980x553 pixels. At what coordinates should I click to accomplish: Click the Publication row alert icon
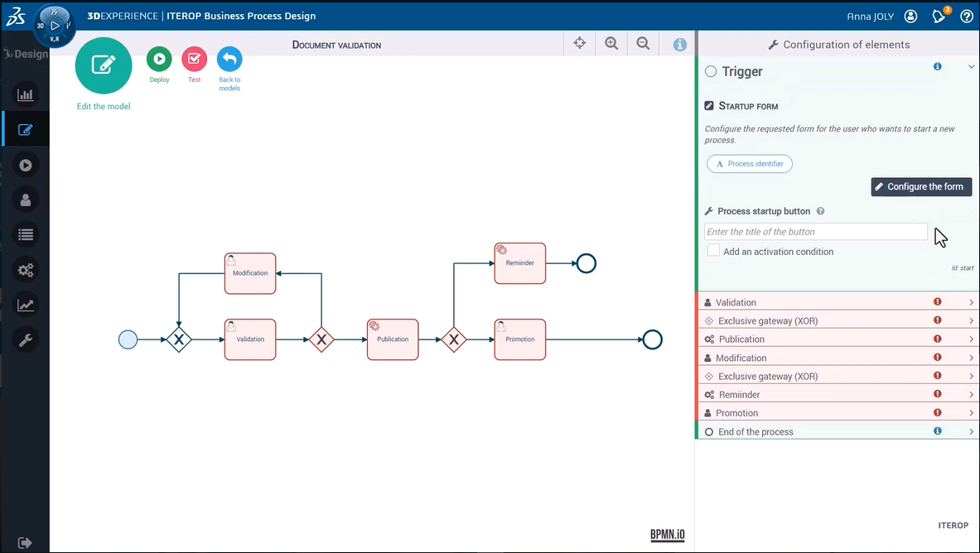(x=938, y=339)
